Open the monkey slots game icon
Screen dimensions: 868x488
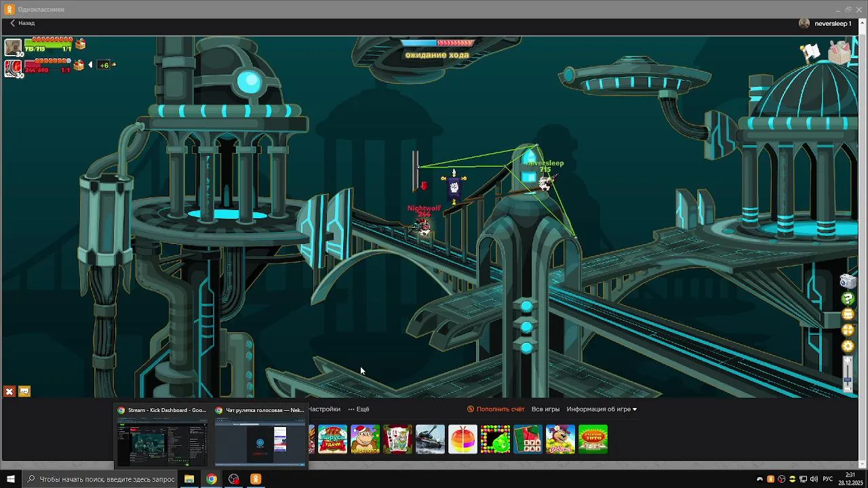click(x=365, y=439)
